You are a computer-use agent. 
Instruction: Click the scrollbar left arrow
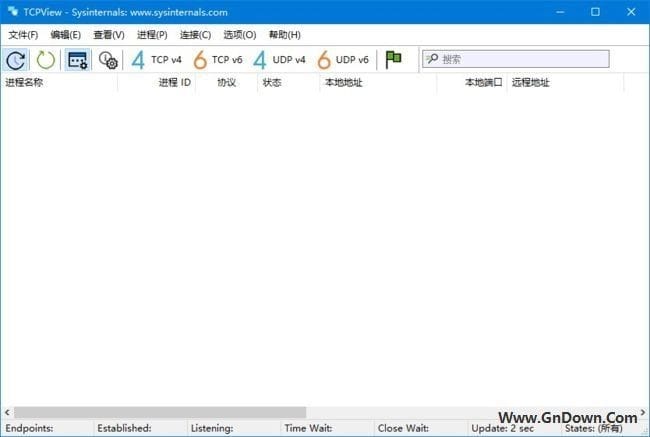[7, 412]
